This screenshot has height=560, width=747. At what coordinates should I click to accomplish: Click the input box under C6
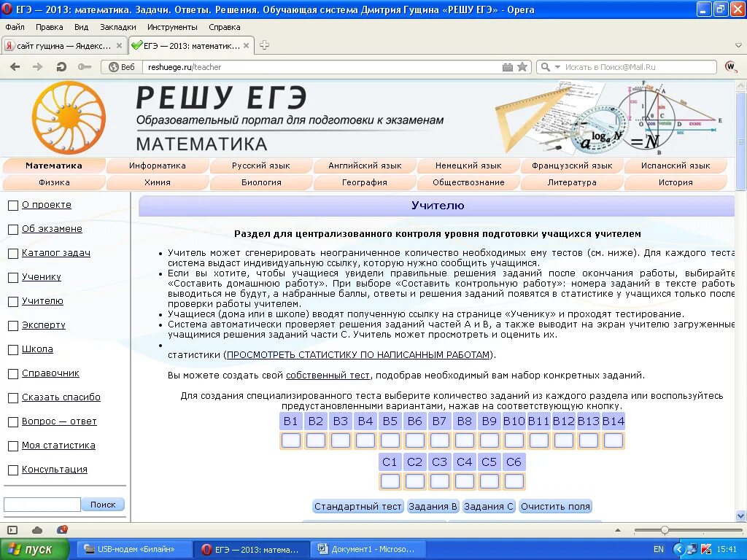click(x=514, y=481)
